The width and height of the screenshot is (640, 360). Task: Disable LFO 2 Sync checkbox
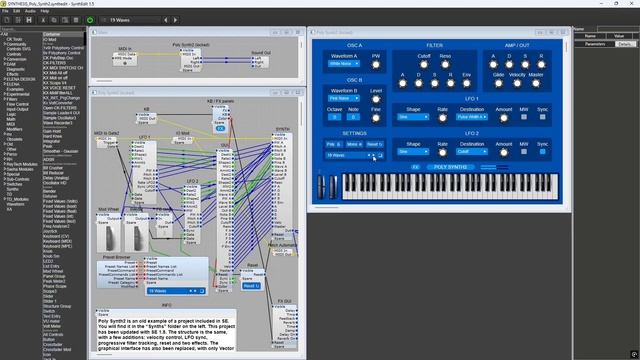point(542,152)
